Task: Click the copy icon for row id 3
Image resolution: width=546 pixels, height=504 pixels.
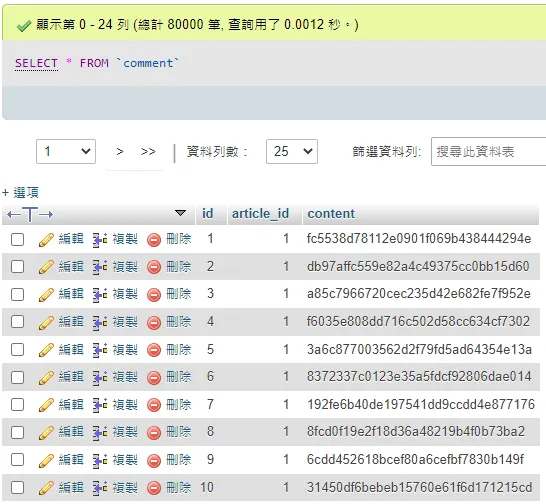Action: click(100, 295)
